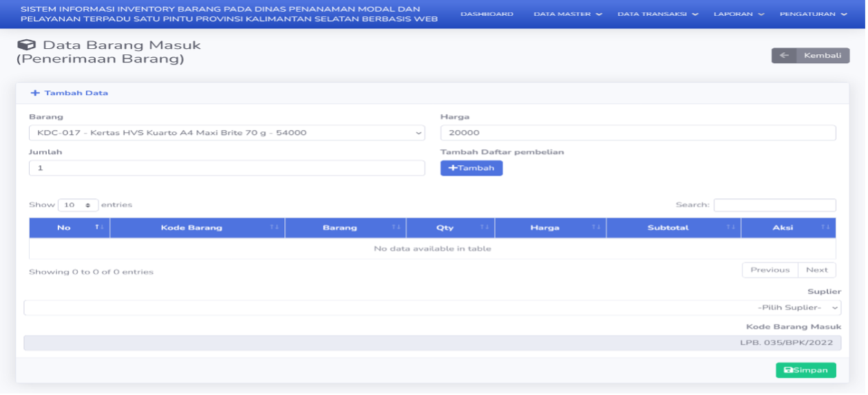Click the 'Suplier' label text
868x395 pixels.
pyautogui.click(x=824, y=292)
